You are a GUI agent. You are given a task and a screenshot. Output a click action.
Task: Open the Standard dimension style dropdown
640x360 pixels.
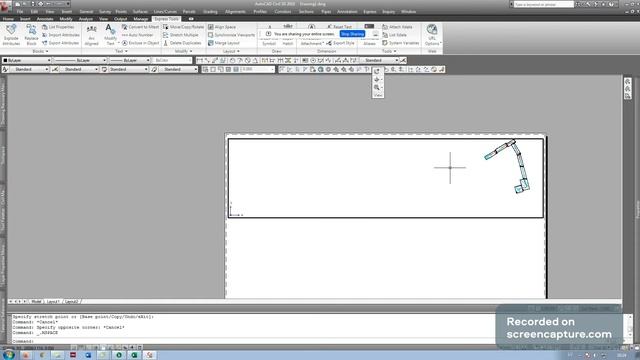(x=79, y=69)
